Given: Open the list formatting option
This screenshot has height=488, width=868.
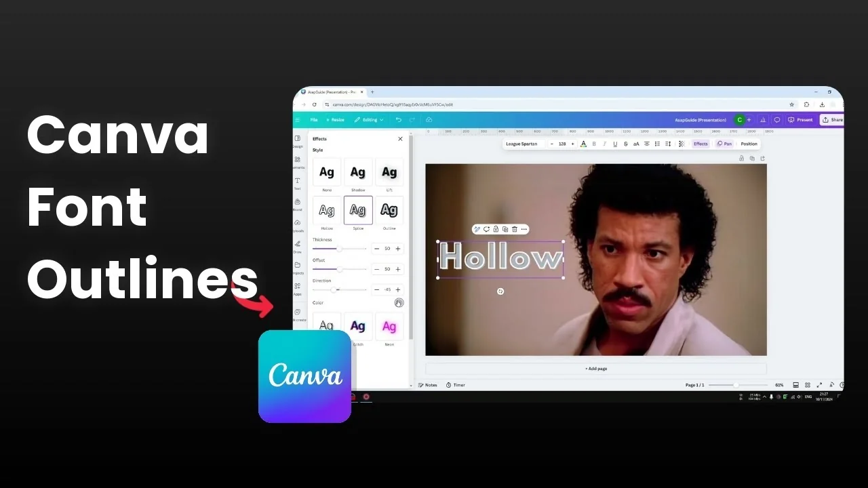Looking at the screenshot, I should 657,144.
